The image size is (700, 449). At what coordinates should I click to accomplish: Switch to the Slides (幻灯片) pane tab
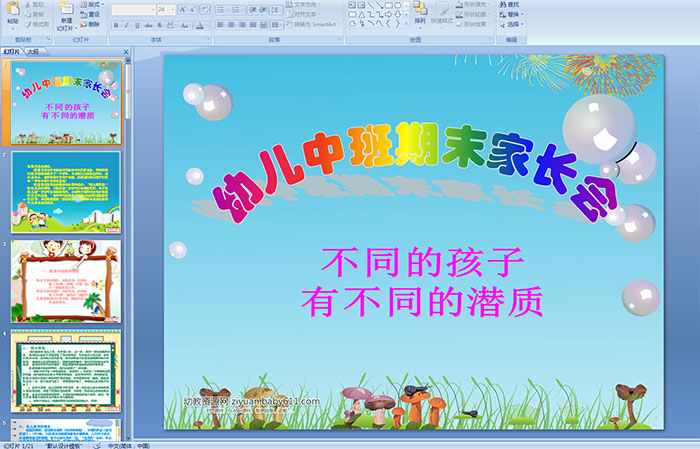pyautogui.click(x=11, y=51)
